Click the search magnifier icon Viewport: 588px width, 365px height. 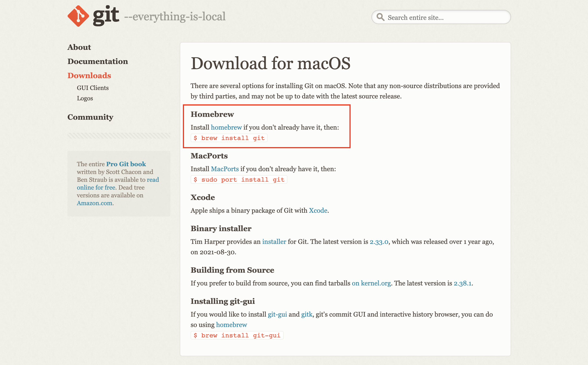(x=380, y=17)
